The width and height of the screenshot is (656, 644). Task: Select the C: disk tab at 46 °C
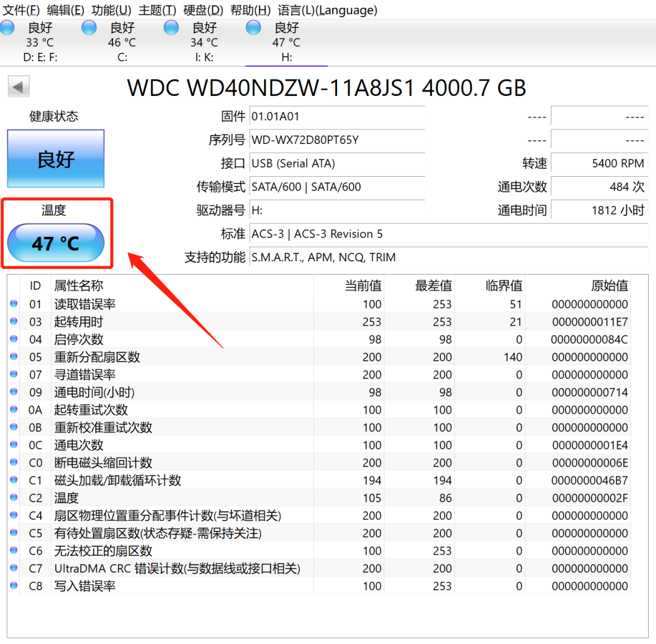(122, 43)
